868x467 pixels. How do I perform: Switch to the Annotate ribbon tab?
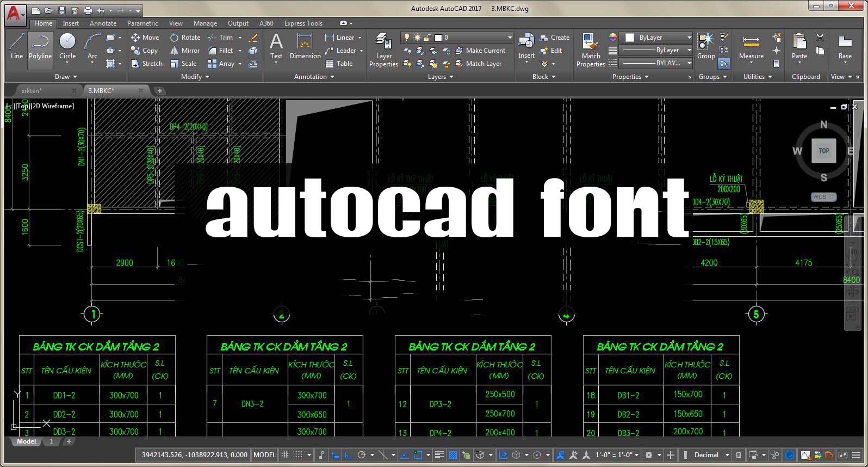tap(103, 23)
